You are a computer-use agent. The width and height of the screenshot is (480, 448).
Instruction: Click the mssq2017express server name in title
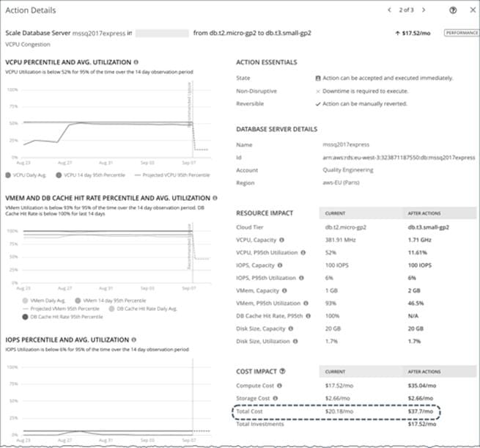[x=99, y=33]
